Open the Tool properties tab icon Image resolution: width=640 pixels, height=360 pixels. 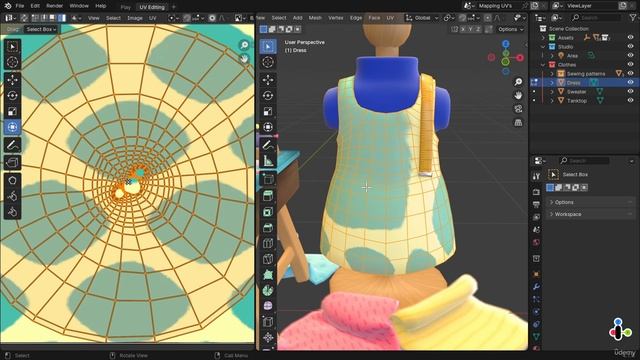[x=536, y=176]
